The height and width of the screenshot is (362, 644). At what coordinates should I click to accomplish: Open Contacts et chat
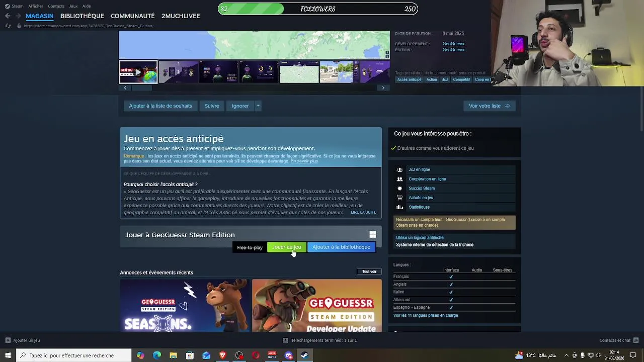pyautogui.click(x=619, y=340)
